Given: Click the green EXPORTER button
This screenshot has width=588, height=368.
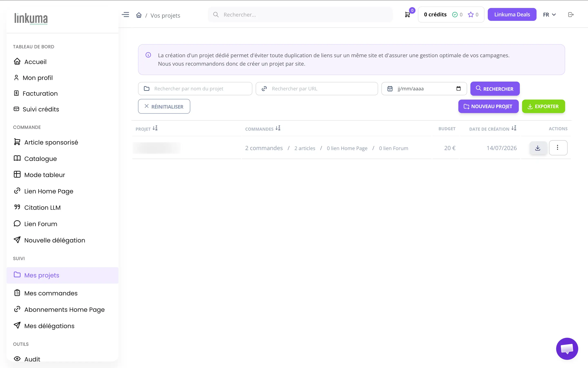Looking at the screenshot, I should [543, 106].
